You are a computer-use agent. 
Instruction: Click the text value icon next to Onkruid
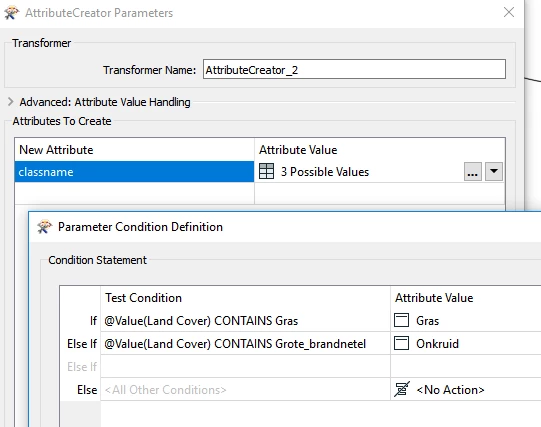(x=401, y=344)
